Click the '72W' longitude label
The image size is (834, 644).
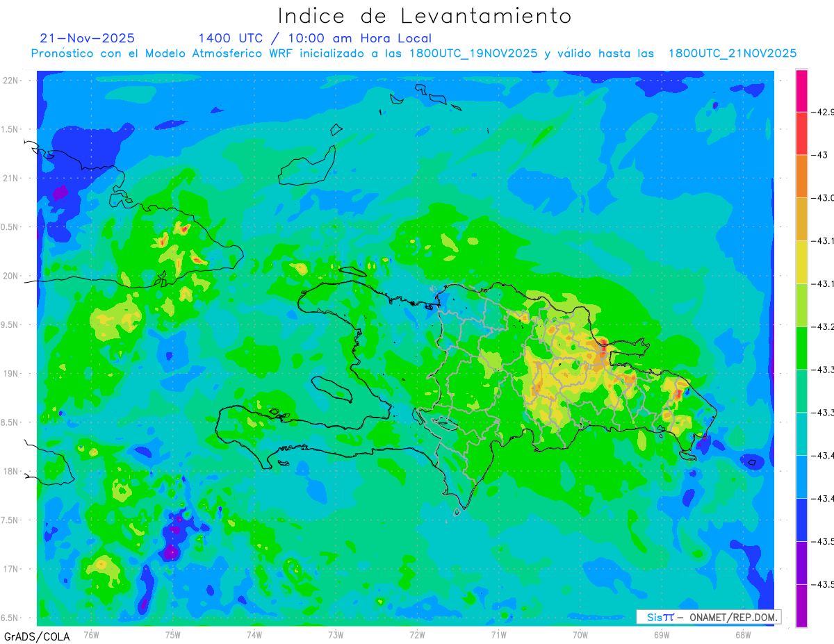[x=417, y=634]
